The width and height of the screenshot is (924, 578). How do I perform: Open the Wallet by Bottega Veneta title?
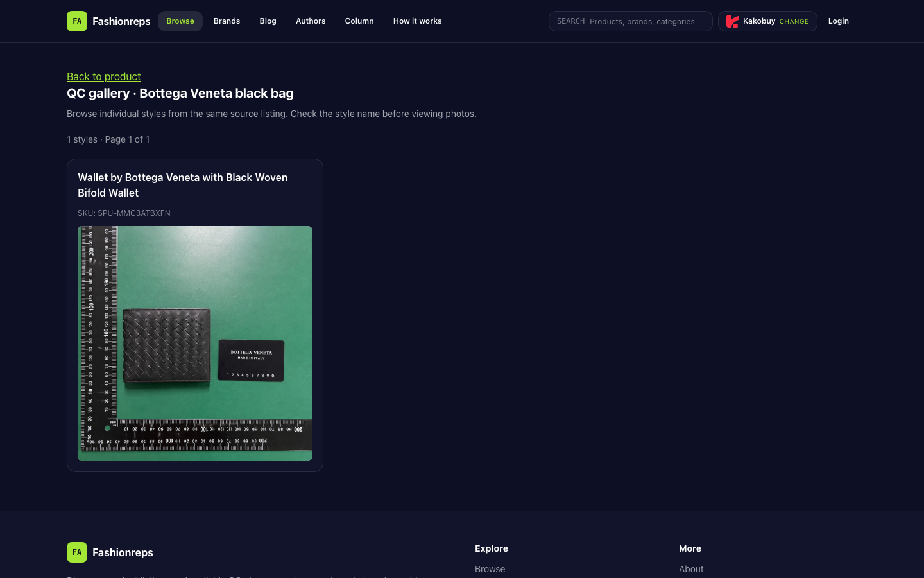[183, 185]
